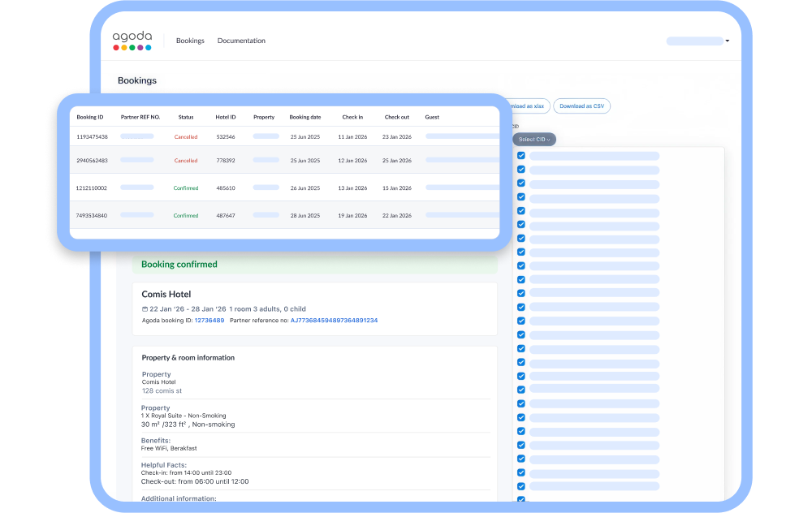Click the address 128 comis st
Image resolution: width=812 pixels, height=513 pixels.
(x=162, y=390)
